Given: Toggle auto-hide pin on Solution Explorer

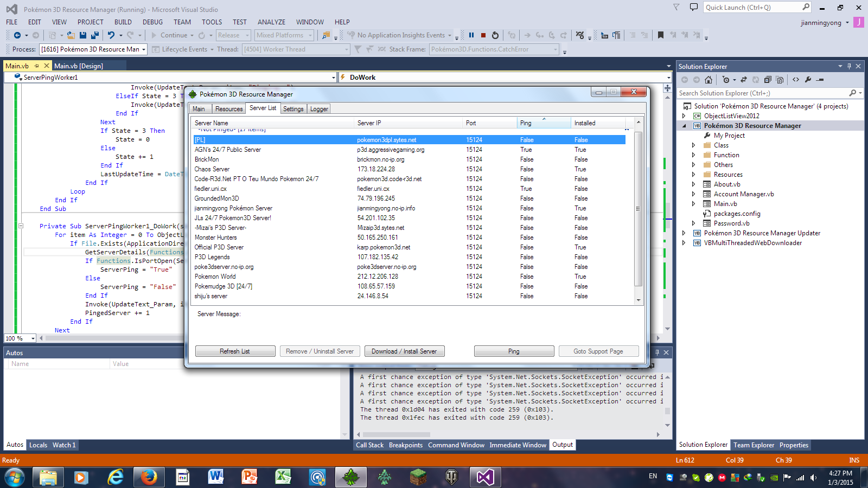Looking at the screenshot, I should [x=849, y=66].
